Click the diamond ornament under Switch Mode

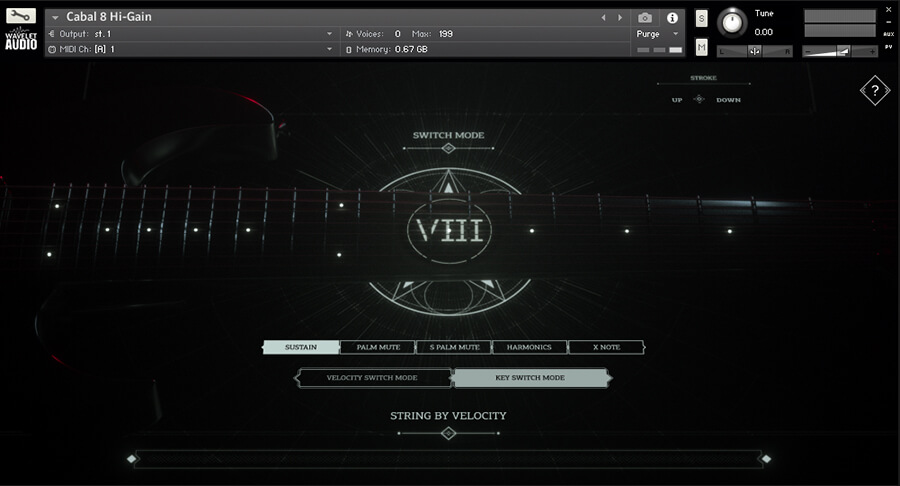[x=448, y=149]
